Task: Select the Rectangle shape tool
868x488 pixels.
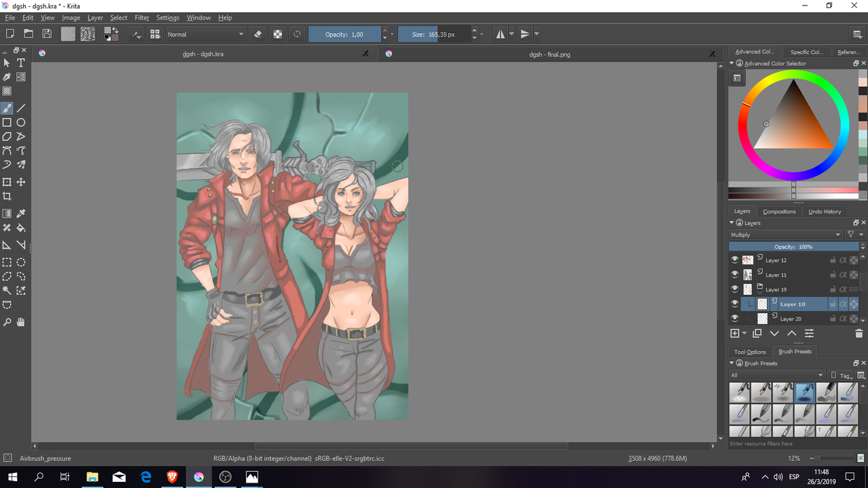Action: 7,123
